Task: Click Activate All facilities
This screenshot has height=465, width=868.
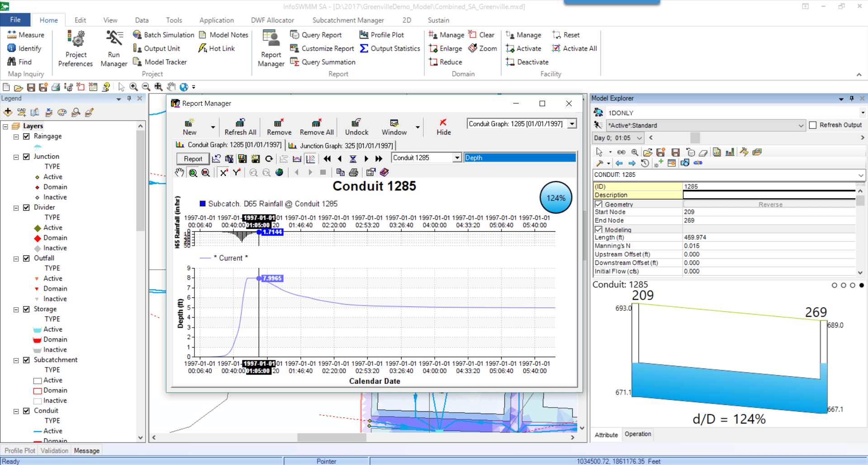Action: (x=574, y=48)
